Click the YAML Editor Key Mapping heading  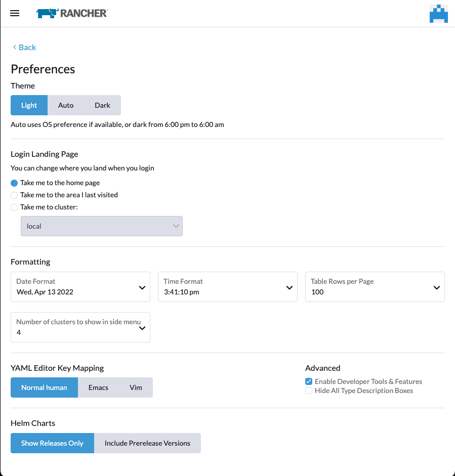pyautogui.click(x=57, y=368)
